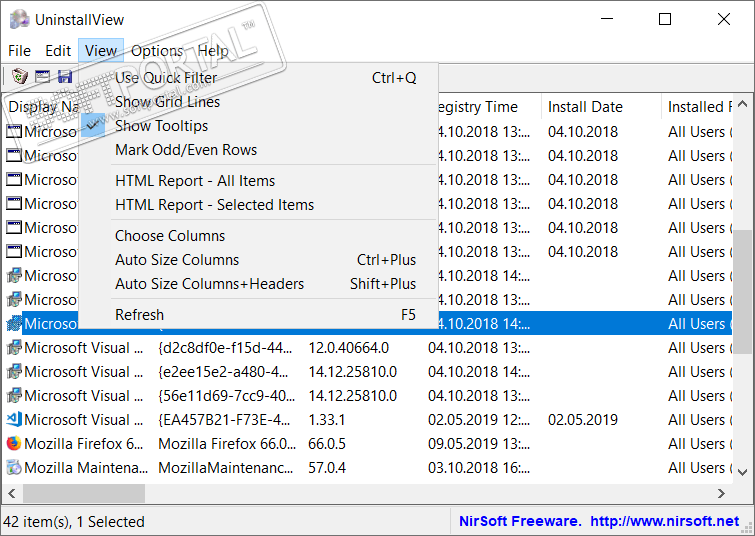Click the Mozilla Firefox icon in list
Viewport: 755px width, 536px height.
tap(14, 443)
